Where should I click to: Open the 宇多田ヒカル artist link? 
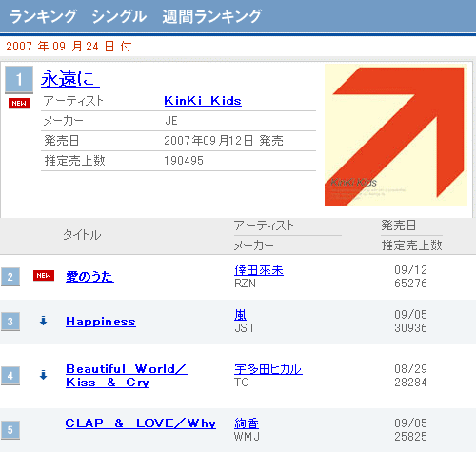(268, 369)
